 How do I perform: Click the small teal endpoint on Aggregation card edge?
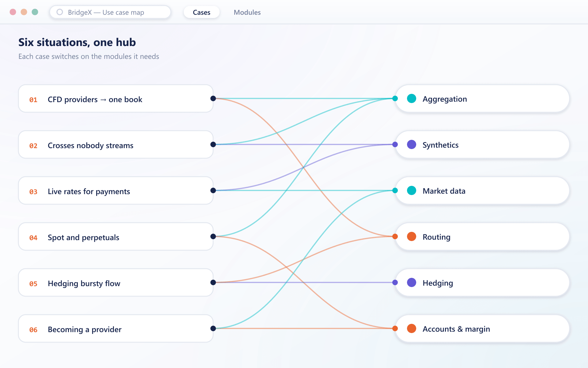click(x=395, y=98)
